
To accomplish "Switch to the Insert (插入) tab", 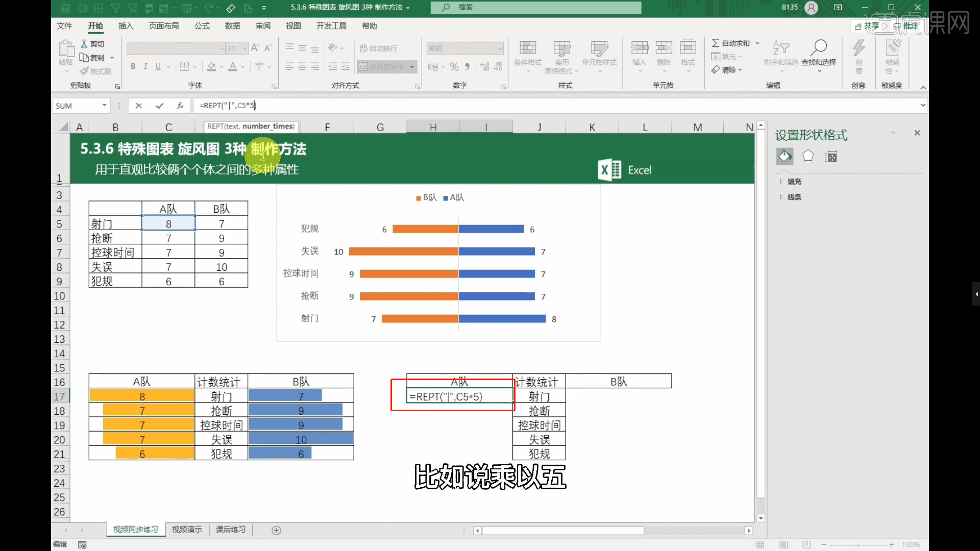I will 126,26.
